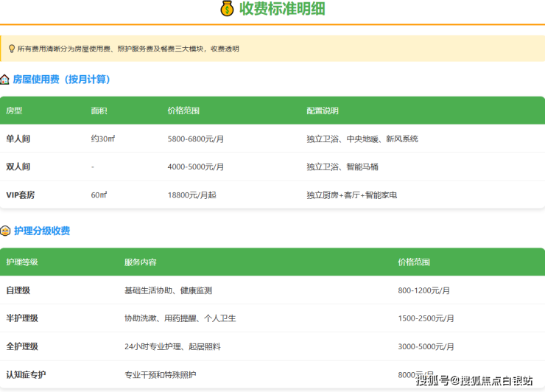Click the face icon next to 护理分级收费
The image size is (545, 392).
[5, 231]
